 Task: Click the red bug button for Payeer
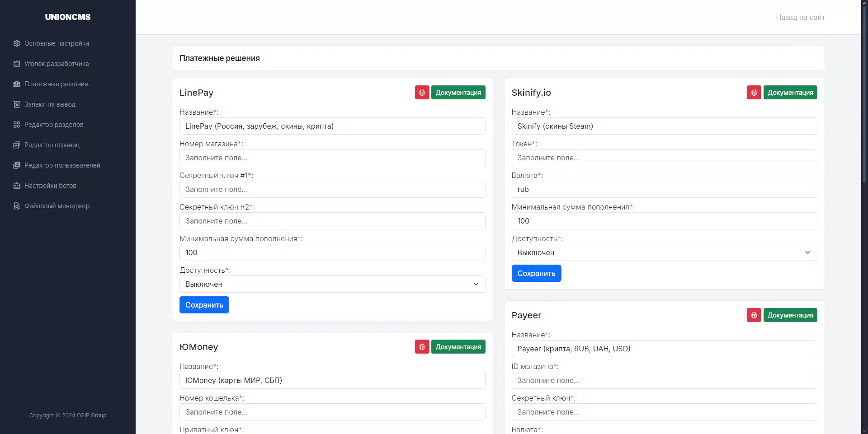pyautogui.click(x=754, y=315)
